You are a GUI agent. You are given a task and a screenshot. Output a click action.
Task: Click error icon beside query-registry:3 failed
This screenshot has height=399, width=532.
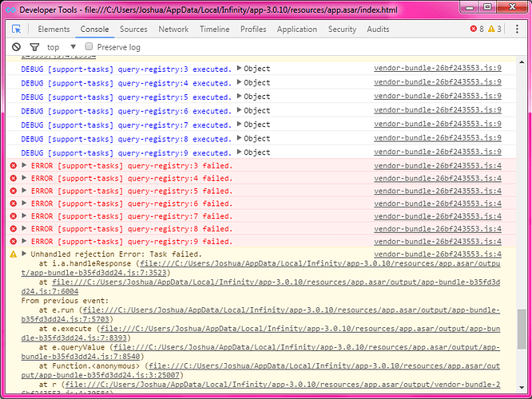point(13,166)
